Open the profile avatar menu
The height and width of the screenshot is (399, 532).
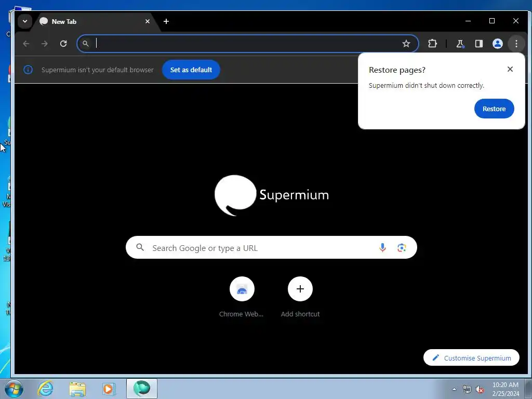pos(497,44)
